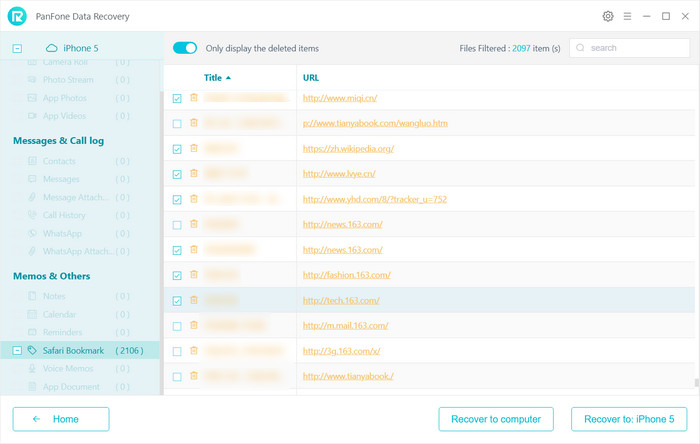
Task: Click the trash icon for 3g.163.com row
Action: pos(194,351)
